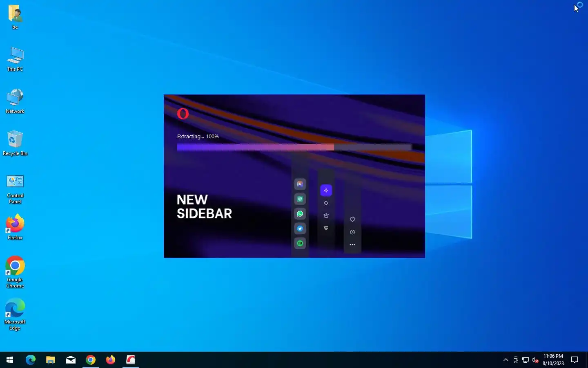This screenshot has height=368, width=588.
Task: Select the Google Chrome desktop shortcut
Action: (x=15, y=272)
